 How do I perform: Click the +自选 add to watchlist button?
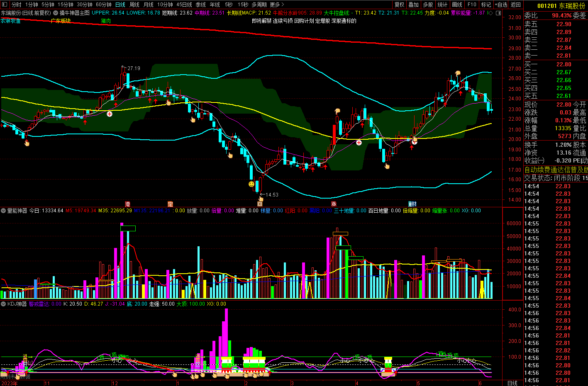tap(501, 5)
